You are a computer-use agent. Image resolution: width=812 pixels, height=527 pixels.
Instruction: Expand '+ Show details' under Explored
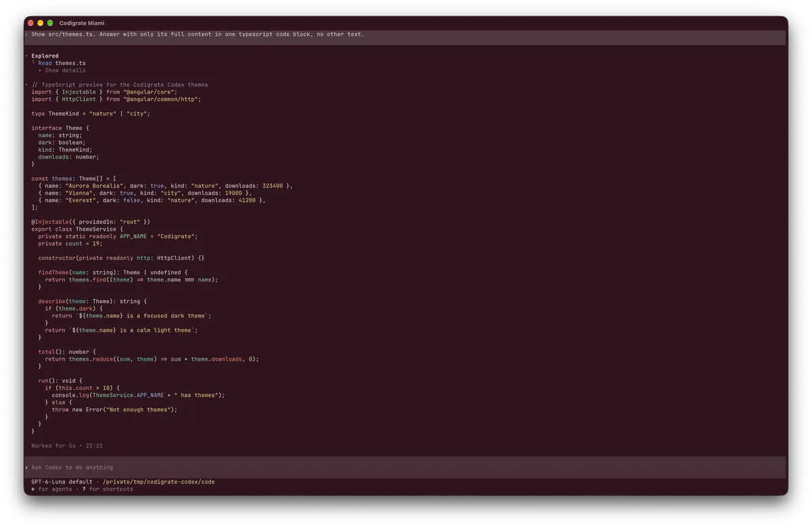[x=62, y=70]
